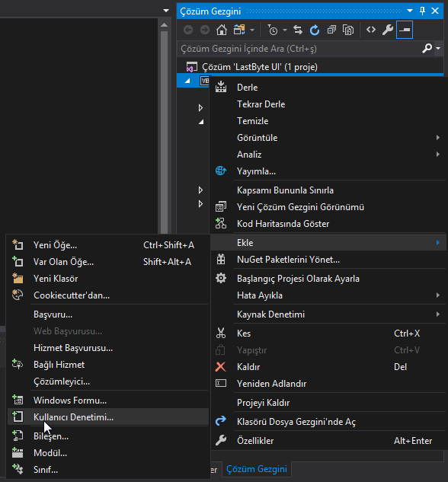Toggle the Preview Selected Items button

point(405,30)
